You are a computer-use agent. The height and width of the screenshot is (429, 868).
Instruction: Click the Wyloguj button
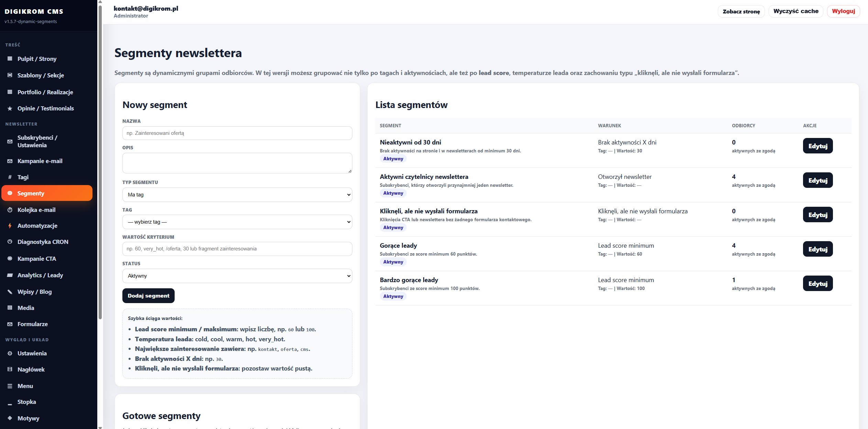(x=843, y=11)
